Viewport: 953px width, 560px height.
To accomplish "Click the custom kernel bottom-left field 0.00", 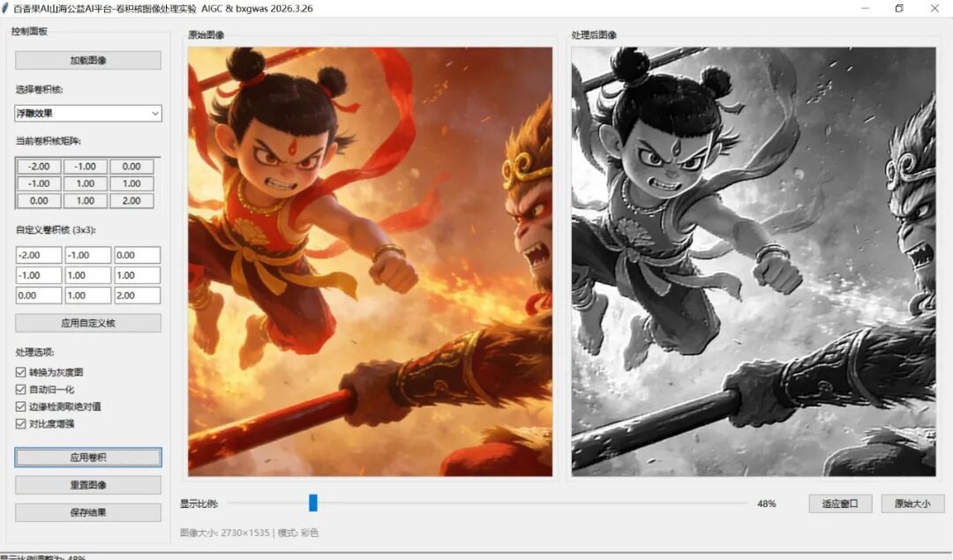I will [39, 295].
